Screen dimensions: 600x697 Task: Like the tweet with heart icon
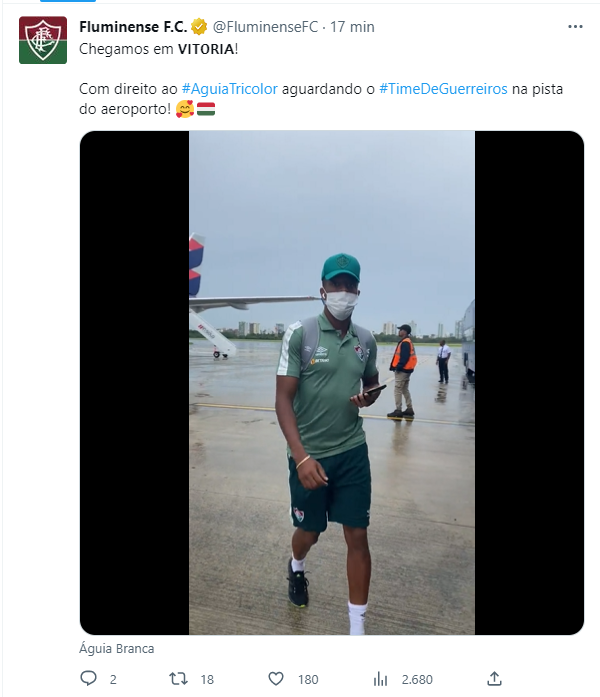click(276, 679)
